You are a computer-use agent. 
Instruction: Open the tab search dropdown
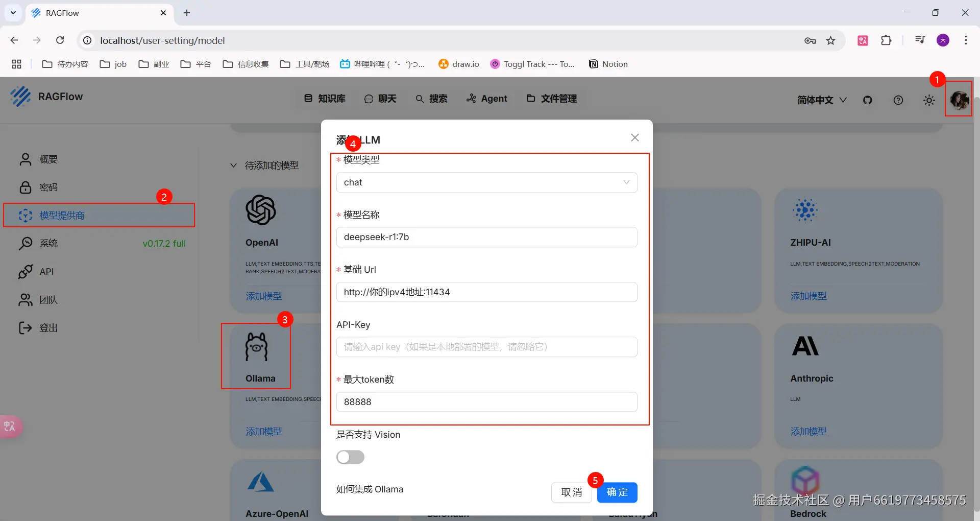(13, 13)
